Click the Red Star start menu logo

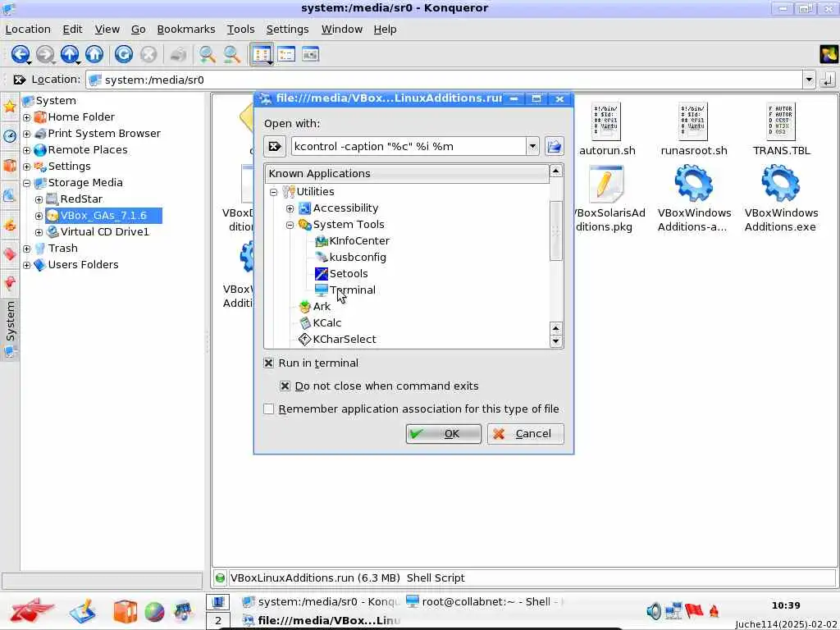pyautogui.click(x=33, y=610)
